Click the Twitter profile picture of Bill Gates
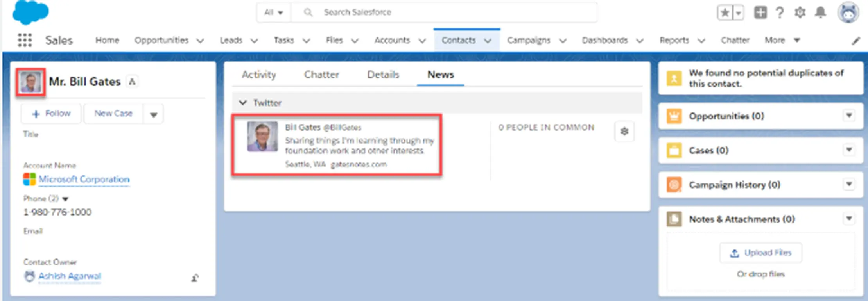Viewport: 868px width, 301px height. [262, 136]
